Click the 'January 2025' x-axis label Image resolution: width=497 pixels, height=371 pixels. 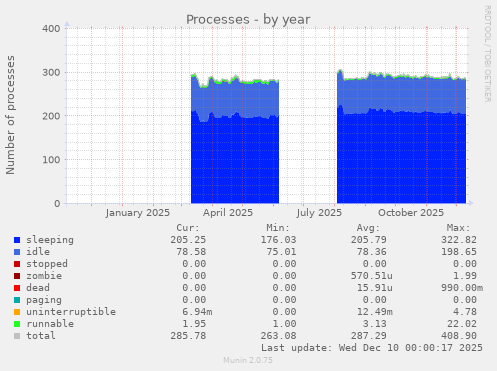click(x=138, y=213)
